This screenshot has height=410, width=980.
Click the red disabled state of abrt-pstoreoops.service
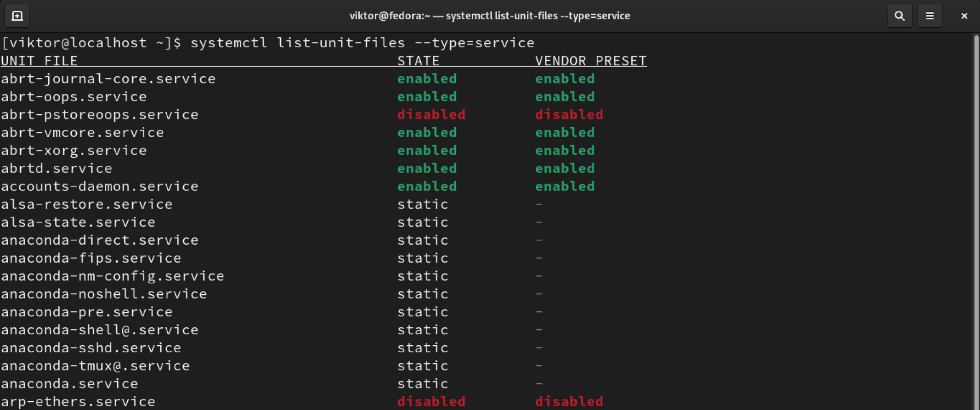click(431, 114)
